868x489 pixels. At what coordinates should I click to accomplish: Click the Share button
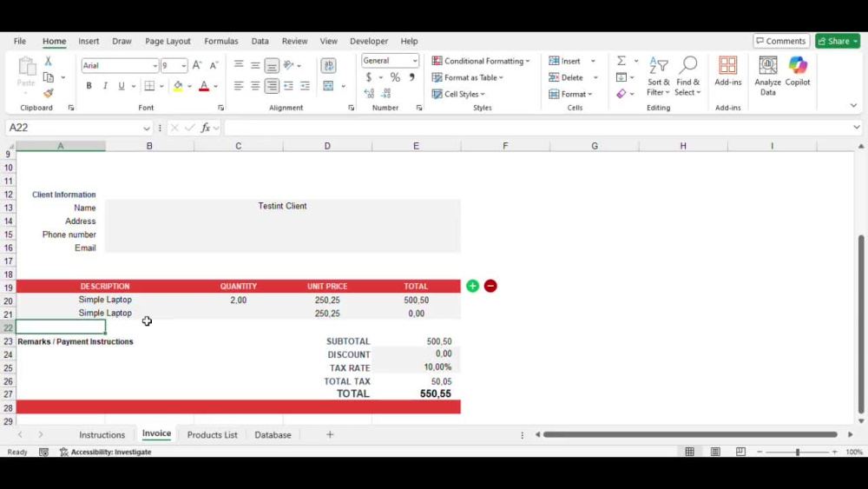pos(837,41)
